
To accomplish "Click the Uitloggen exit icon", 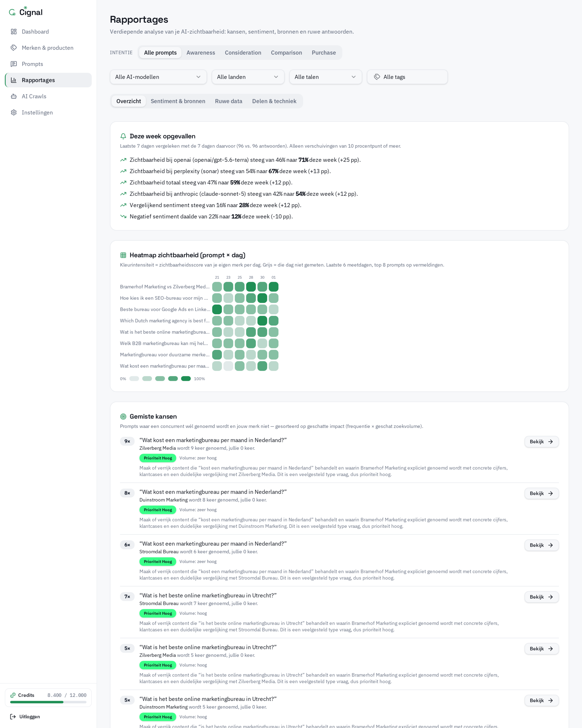I will 13,717.
